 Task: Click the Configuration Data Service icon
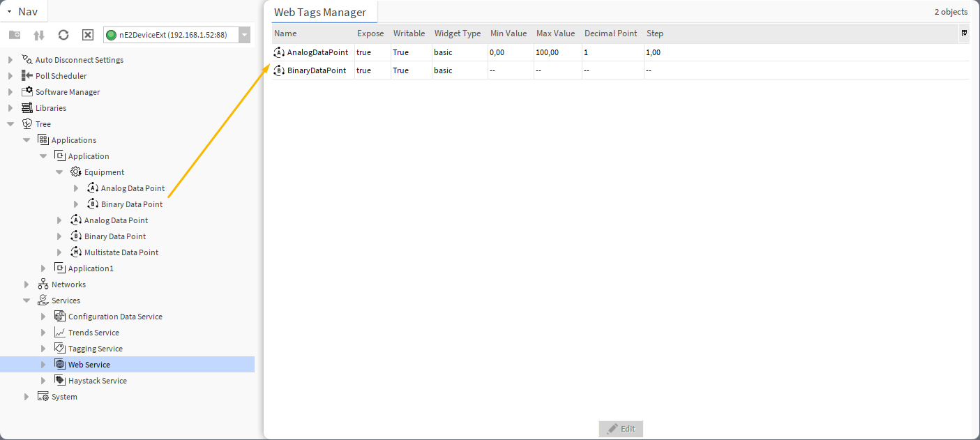point(59,316)
